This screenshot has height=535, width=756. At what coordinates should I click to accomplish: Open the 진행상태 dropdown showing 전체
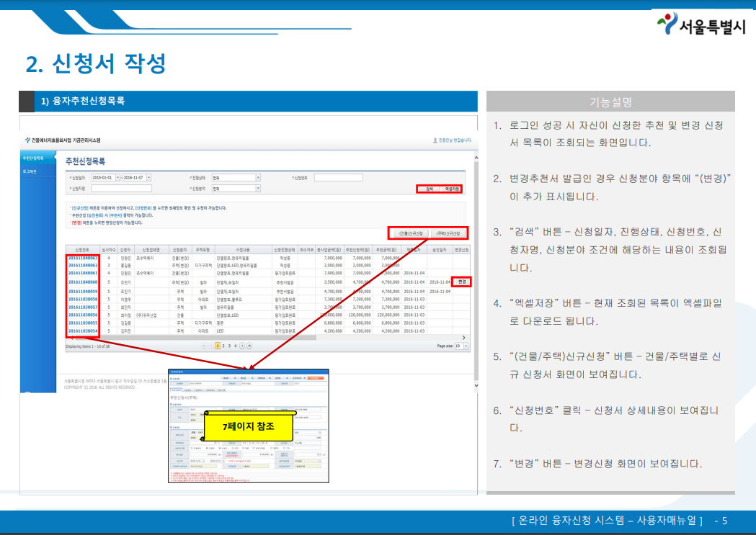257,176
